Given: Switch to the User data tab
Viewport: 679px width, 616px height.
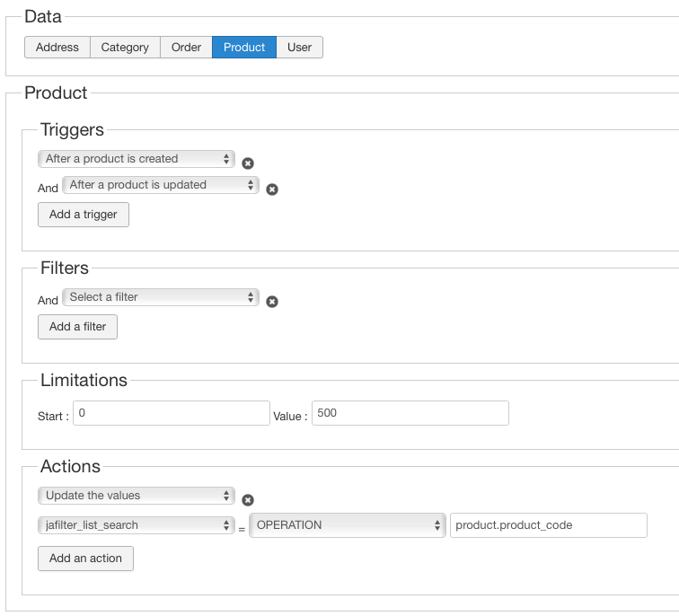Looking at the screenshot, I should (300, 48).
